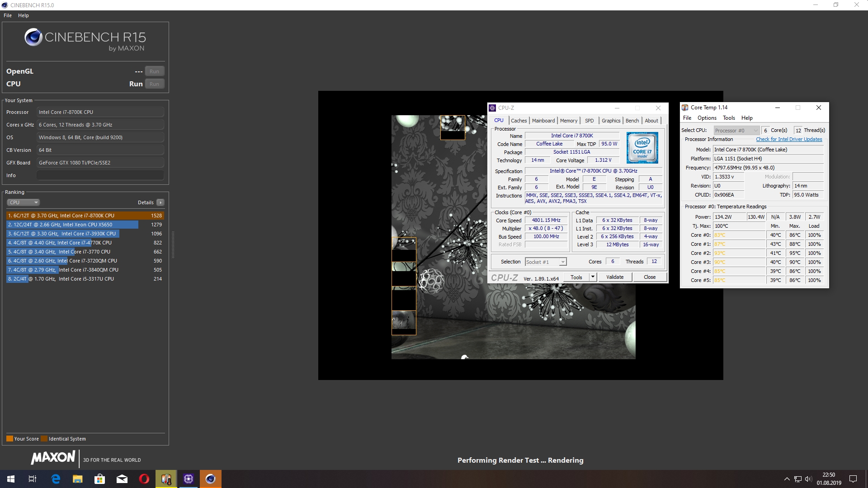Click the Core Temp taskbar icon
This screenshot has width=868, height=488.
point(166,479)
